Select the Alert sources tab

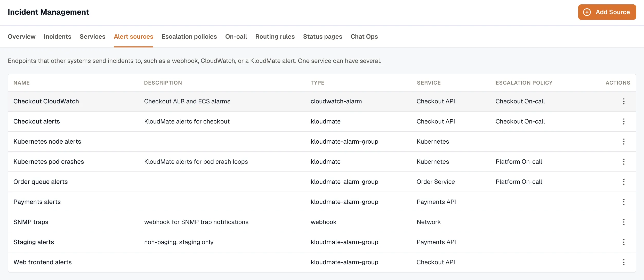click(133, 37)
